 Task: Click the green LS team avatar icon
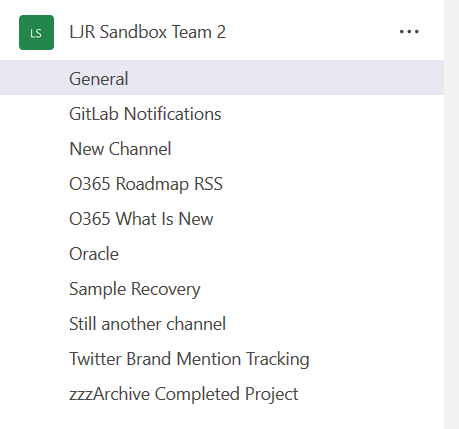[36, 32]
